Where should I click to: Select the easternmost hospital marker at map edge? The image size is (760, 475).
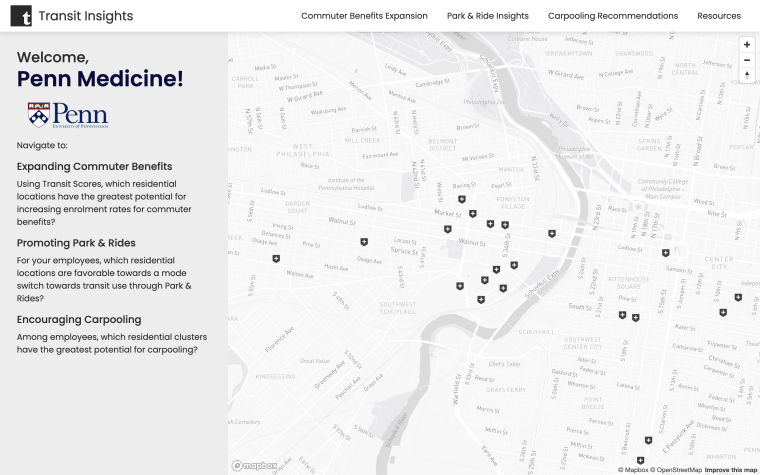(x=738, y=297)
